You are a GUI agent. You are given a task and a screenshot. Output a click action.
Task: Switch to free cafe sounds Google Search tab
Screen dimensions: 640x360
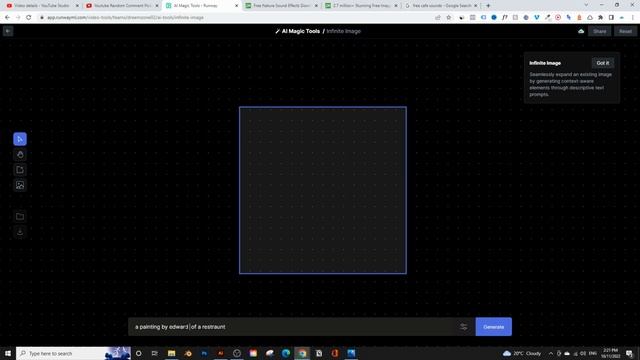coord(440,6)
